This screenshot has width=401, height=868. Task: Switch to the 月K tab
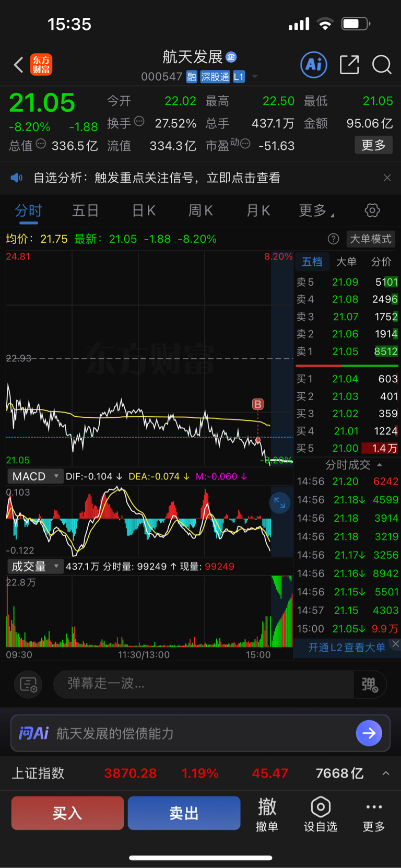point(258,210)
